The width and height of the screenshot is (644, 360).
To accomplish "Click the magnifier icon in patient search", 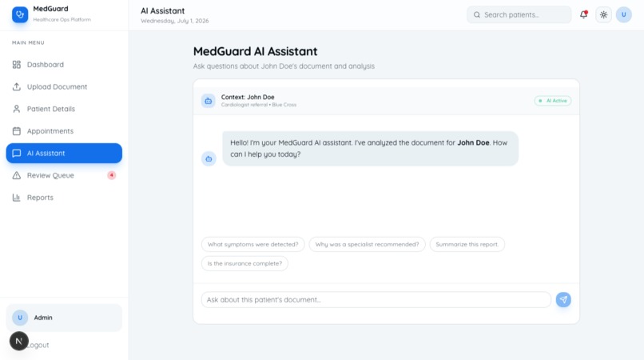I will 477,15.
